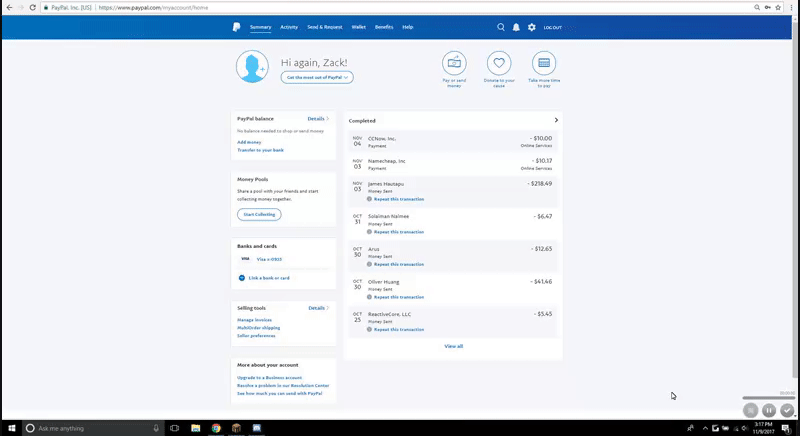Click the Link a bank or card plus icon
Screen dimensions: 800x436
tap(242, 278)
